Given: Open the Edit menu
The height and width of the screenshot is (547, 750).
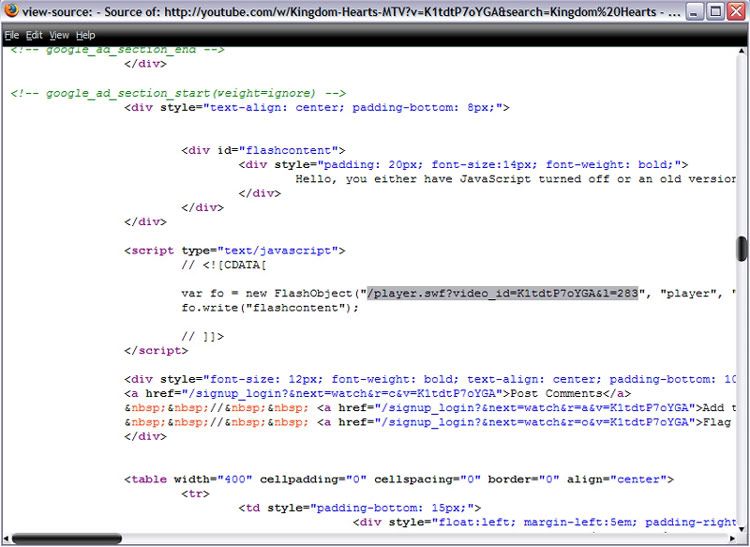Looking at the screenshot, I should point(34,35).
